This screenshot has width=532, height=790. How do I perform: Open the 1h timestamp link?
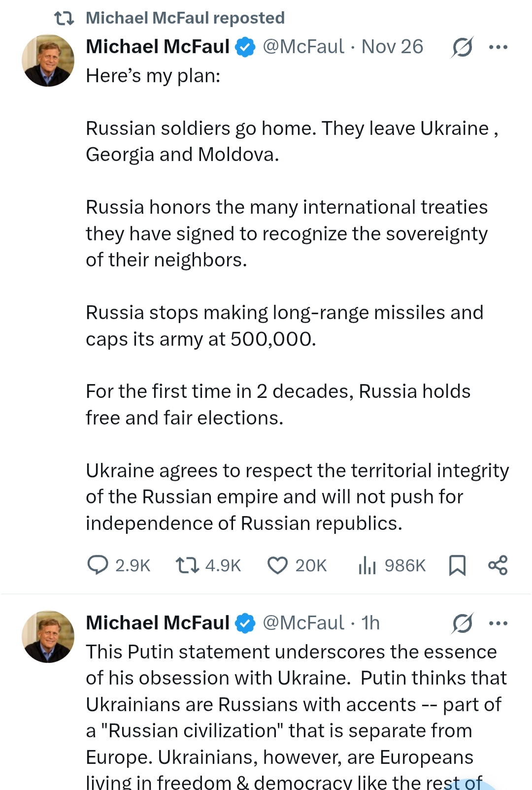pyautogui.click(x=370, y=623)
